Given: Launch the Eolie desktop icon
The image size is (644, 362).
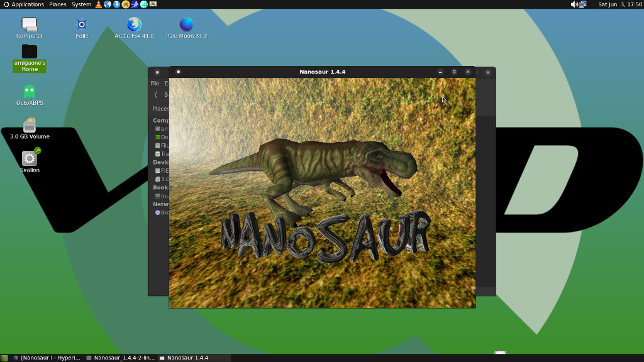Looking at the screenshot, I should (x=82, y=28).
